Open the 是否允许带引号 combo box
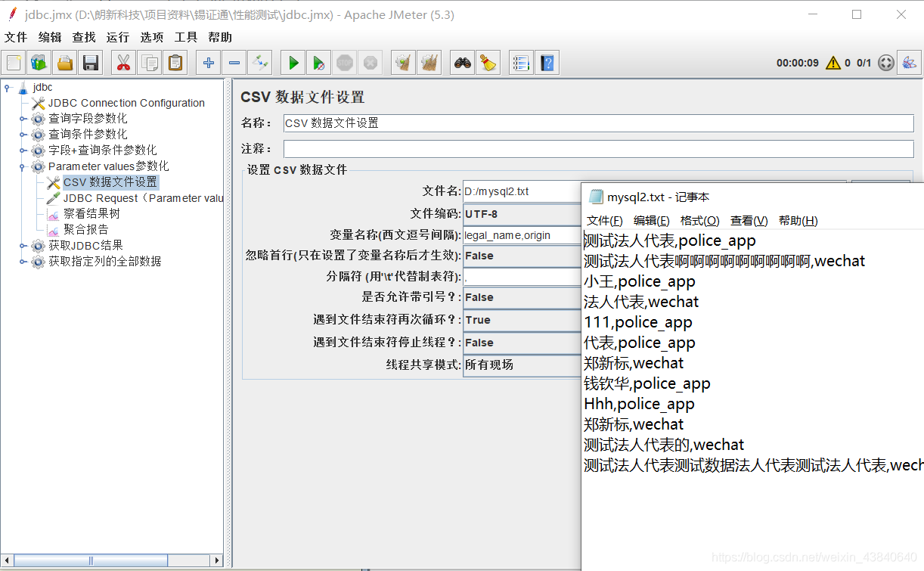Screen dimensions: 924x571 [x=522, y=298]
